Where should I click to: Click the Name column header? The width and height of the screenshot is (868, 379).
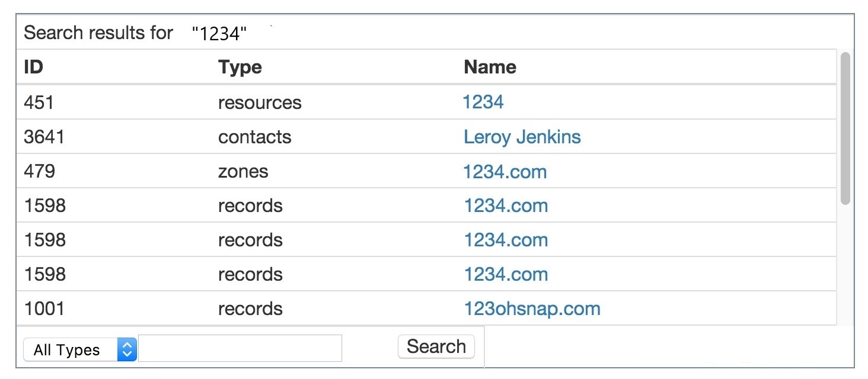coord(490,67)
